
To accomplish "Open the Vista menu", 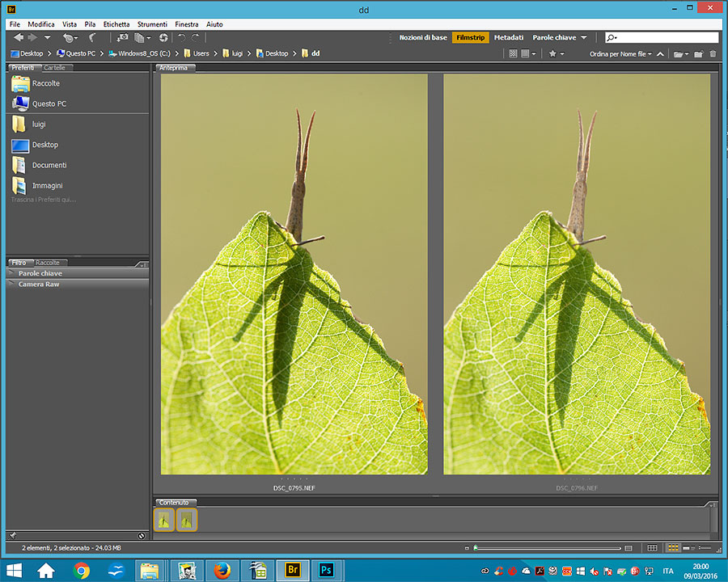I will click(x=70, y=24).
